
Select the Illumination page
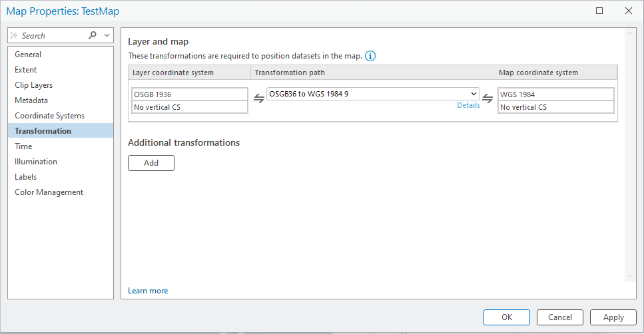(36, 162)
